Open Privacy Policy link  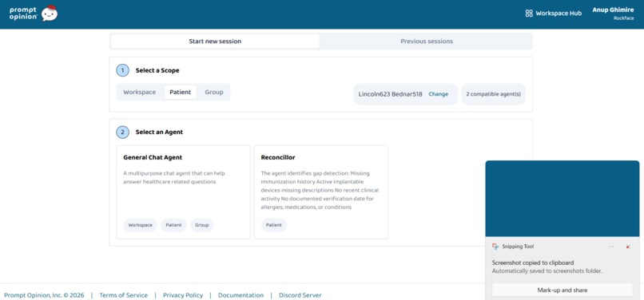[183, 295]
